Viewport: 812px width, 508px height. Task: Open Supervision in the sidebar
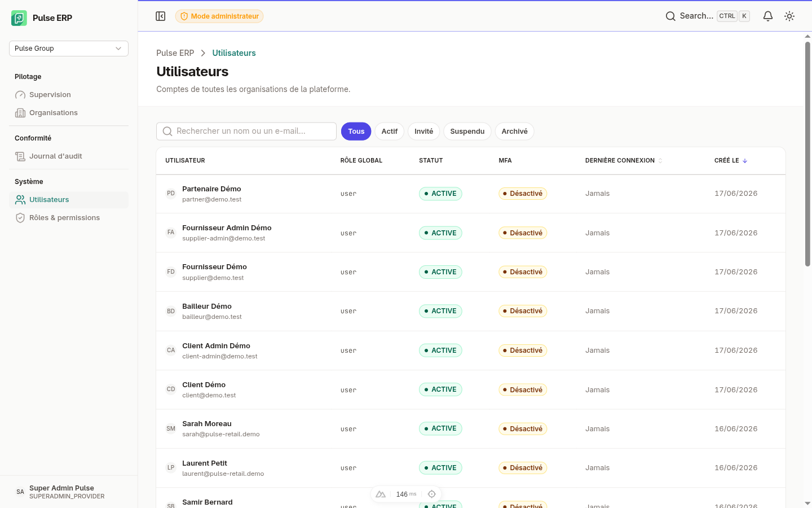coord(69,95)
